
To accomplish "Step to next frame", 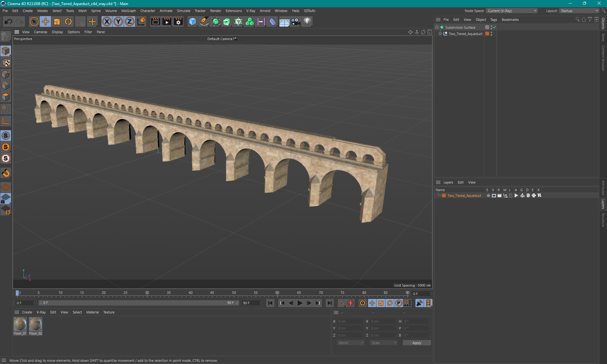I will pos(309,303).
